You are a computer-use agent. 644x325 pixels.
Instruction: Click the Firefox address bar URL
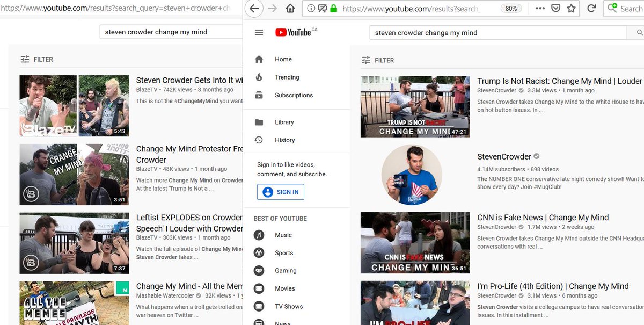tap(410, 9)
